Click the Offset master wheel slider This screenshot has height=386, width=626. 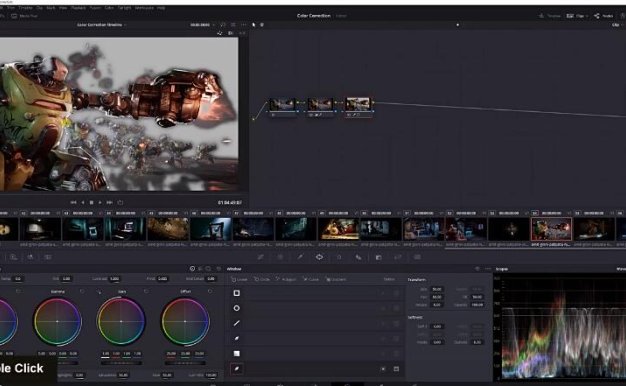click(185, 363)
